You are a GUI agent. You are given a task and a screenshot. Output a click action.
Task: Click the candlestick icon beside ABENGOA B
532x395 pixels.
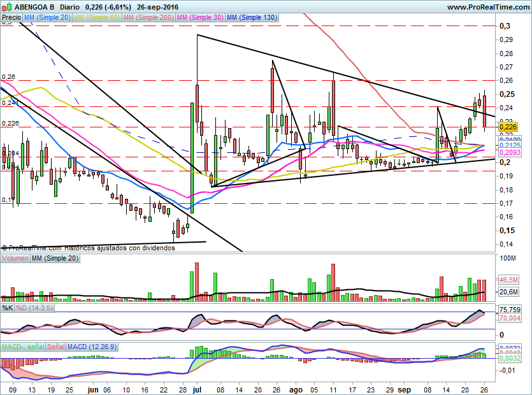click(x=6, y=7)
